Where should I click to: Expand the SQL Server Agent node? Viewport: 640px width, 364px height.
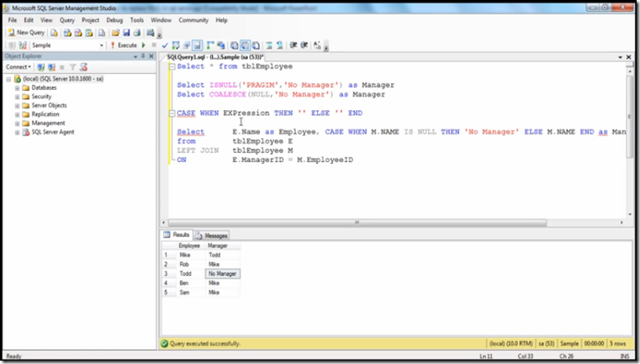pos(17,133)
